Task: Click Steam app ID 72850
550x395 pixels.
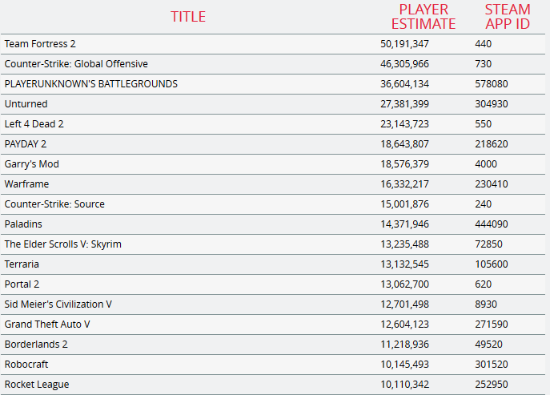Action: pyautogui.click(x=489, y=244)
